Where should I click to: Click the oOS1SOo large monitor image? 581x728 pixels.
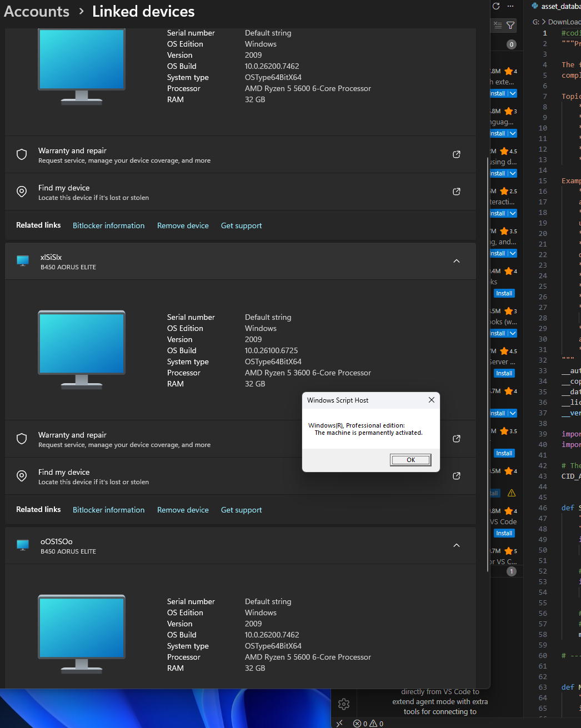(x=82, y=634)
